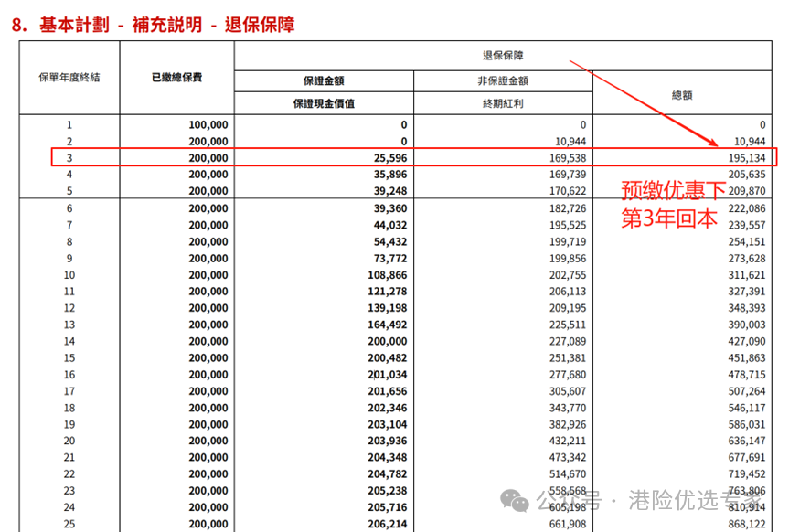The width and height of the screenshot is (789, 532).
Task: Select total value 205,635
Action: [x=747, y=175]
